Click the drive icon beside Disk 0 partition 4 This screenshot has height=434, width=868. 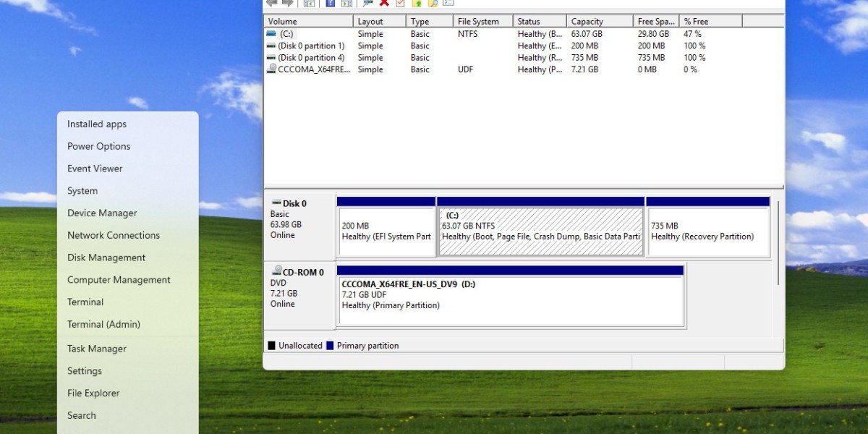pos(271,57)
